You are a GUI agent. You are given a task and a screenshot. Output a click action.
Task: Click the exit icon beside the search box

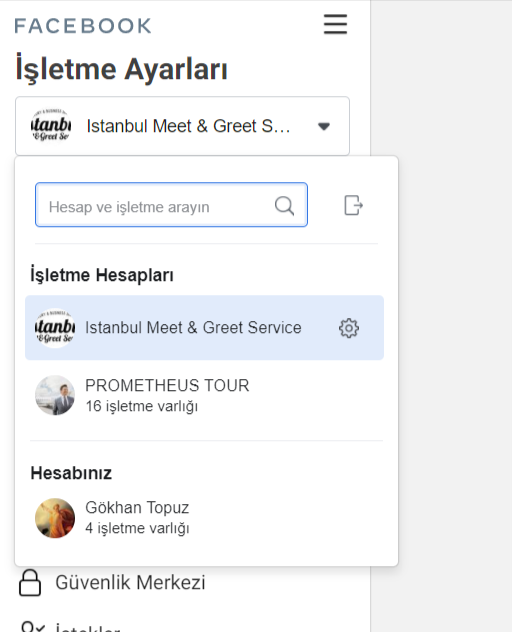pos(353,205)
